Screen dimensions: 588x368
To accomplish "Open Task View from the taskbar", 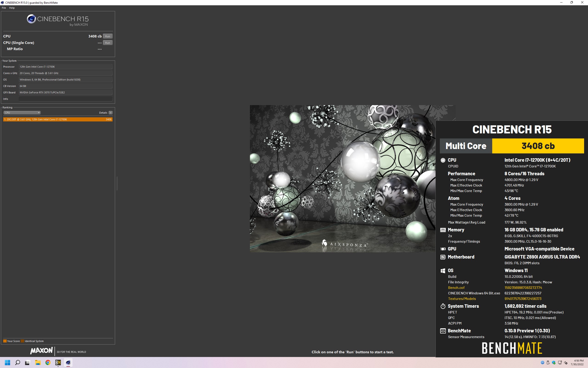I will pyautogui.click(x=28, y=363).
